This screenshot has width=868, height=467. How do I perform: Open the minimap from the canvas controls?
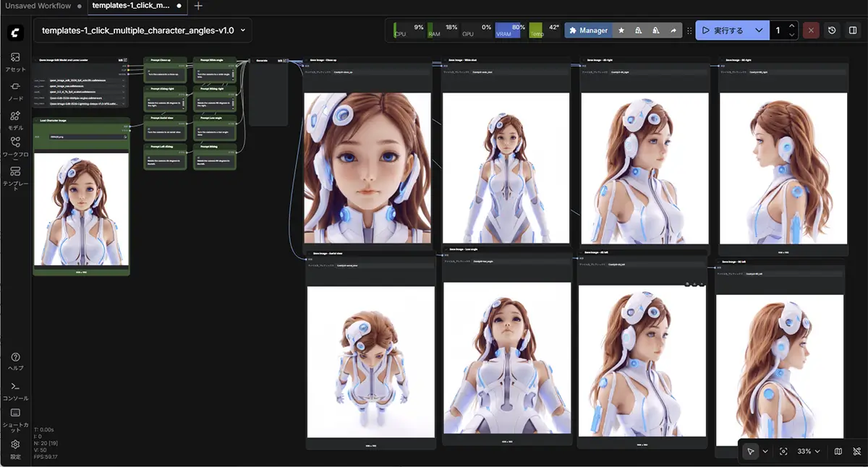click(838, 451)
